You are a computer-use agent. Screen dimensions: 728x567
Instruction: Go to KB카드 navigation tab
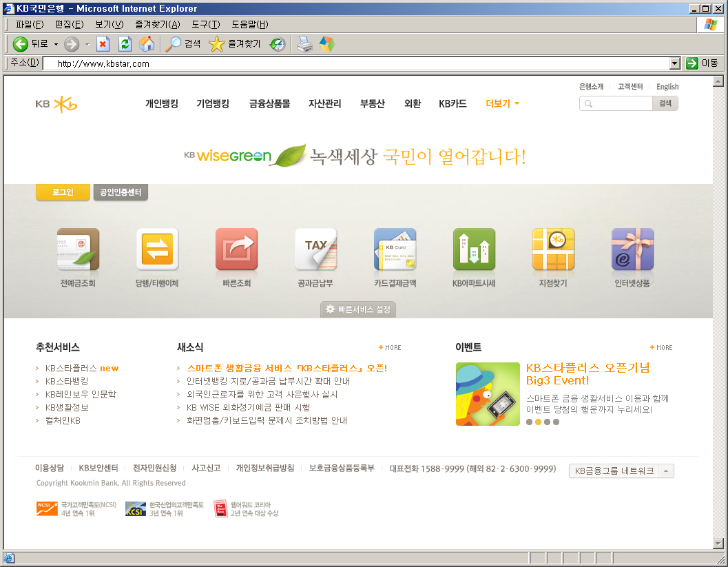tap(453, 103)
